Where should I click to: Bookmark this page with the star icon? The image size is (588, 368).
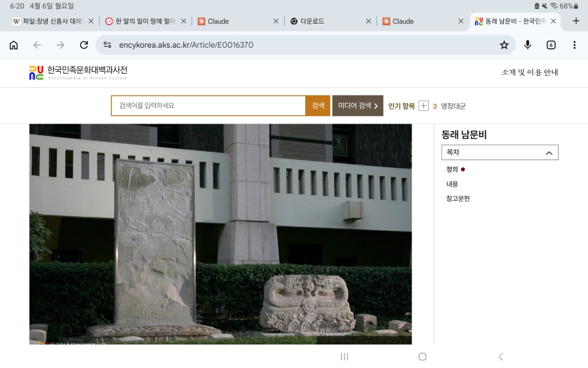504,45
